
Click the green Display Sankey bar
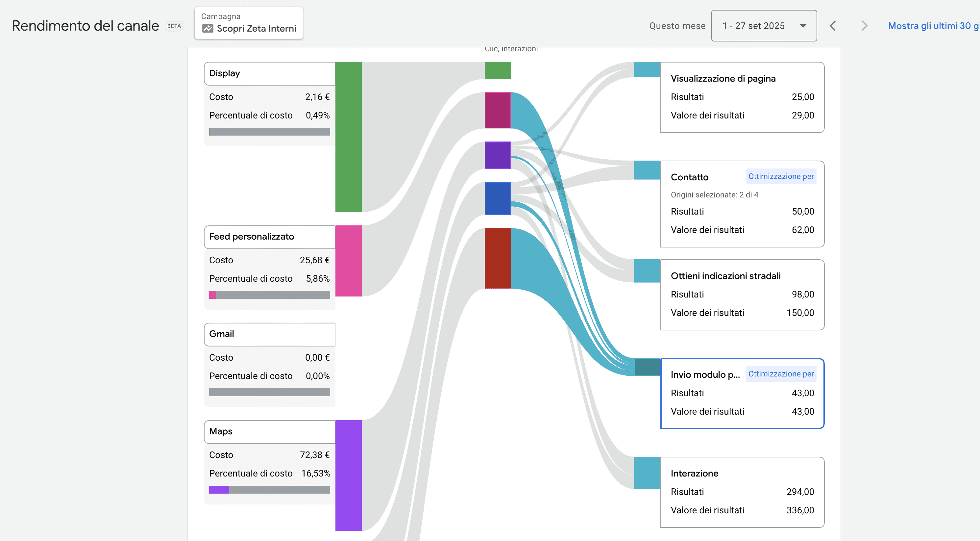coord(348,137)
